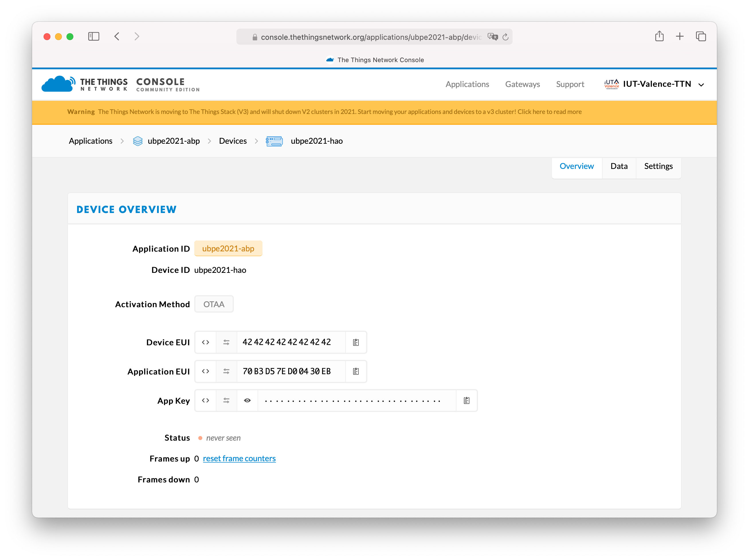Switch to the Data tab
Viewport: 749px width, 560px height.
coord(618,165)
